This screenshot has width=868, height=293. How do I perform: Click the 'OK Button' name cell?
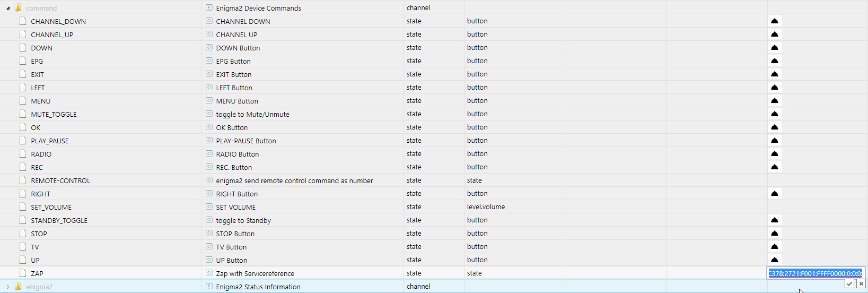[232, 127]
